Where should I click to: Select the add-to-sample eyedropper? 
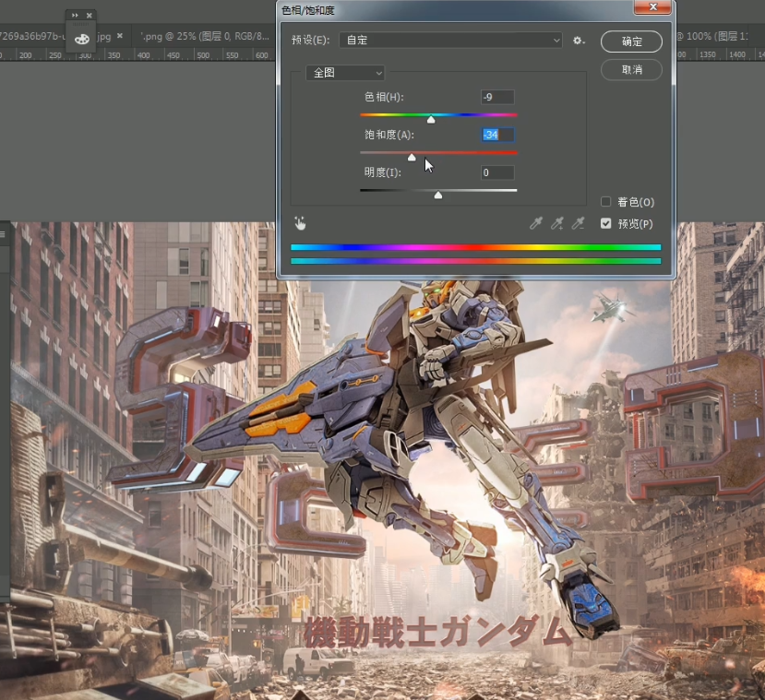click(x=557, y=223)
